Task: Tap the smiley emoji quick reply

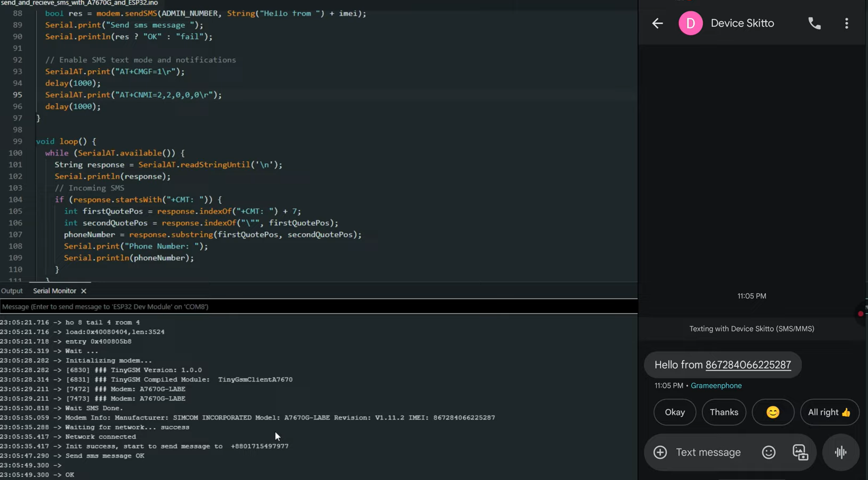Action: 773,412
